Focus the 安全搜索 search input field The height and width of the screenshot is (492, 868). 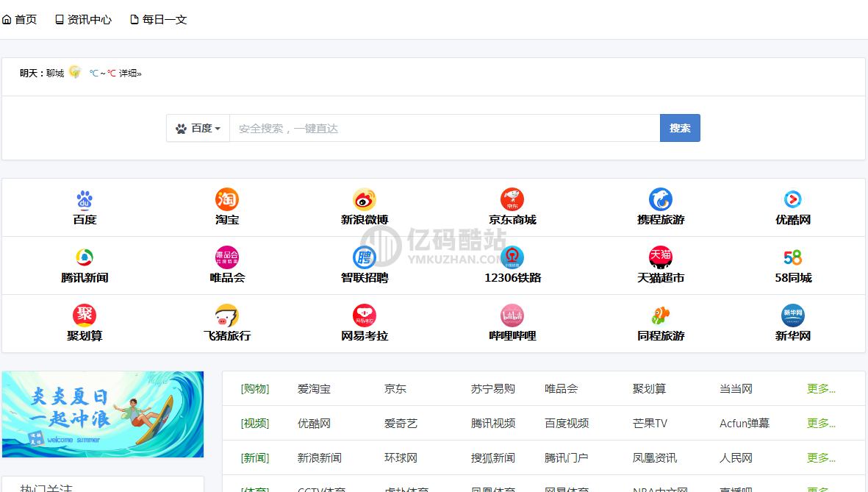(x=445, y=129)
